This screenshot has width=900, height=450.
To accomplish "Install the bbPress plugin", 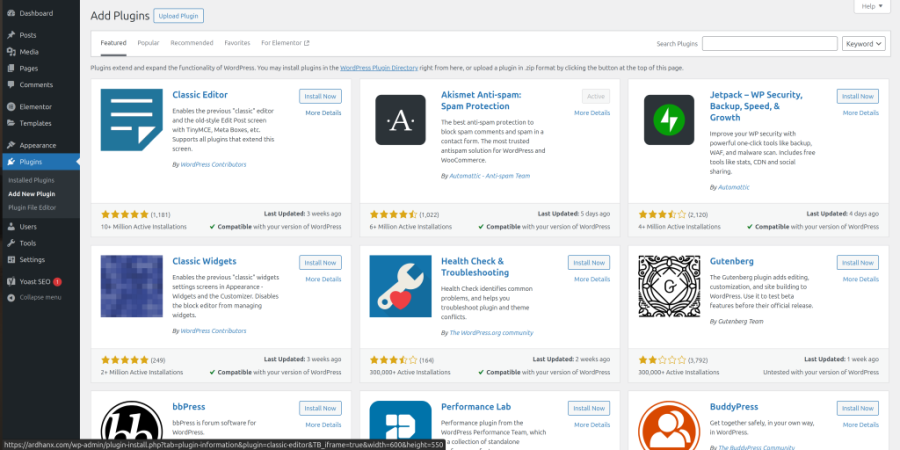I will 320,408.
